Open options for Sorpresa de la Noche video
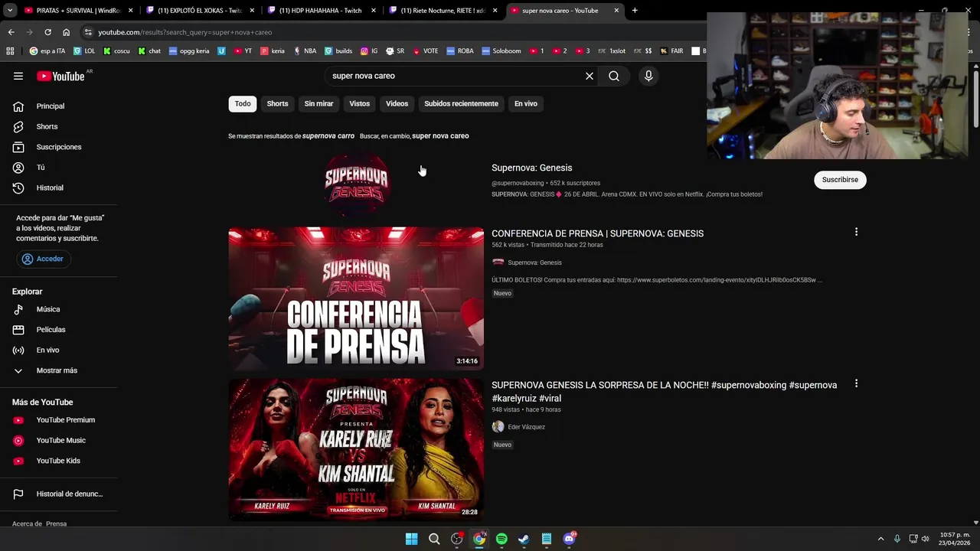Screen dimensions: 980x551 pos(856,383)
